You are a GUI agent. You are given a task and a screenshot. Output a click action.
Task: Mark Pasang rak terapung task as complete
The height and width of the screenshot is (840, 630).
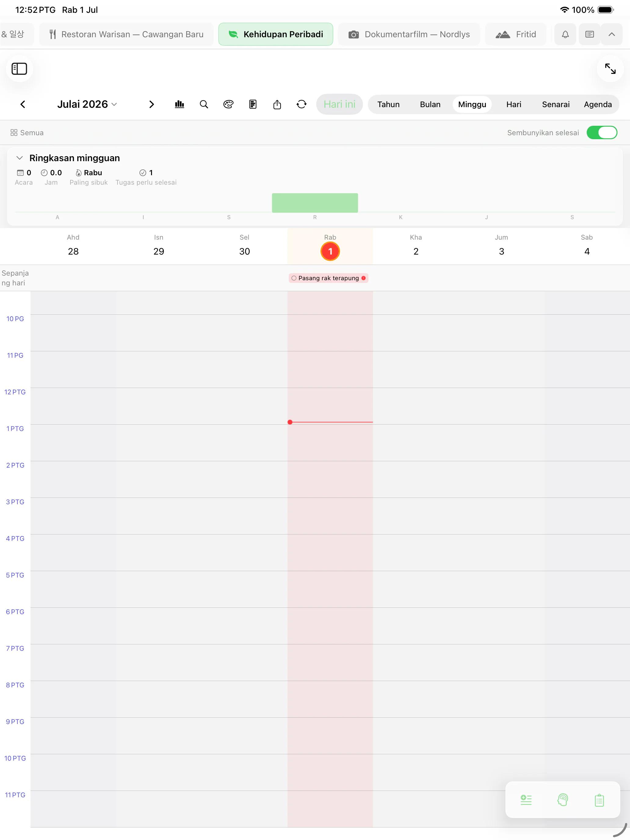pos(294,278)
